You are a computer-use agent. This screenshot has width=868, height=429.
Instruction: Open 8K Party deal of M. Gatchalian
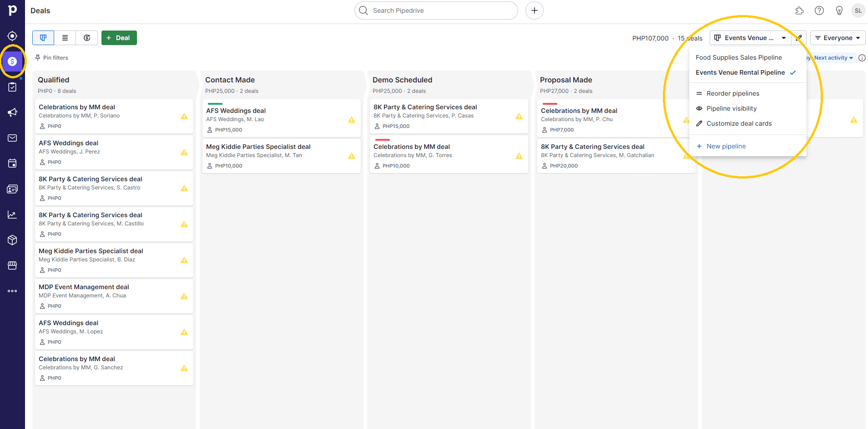[x=616, y=156]
